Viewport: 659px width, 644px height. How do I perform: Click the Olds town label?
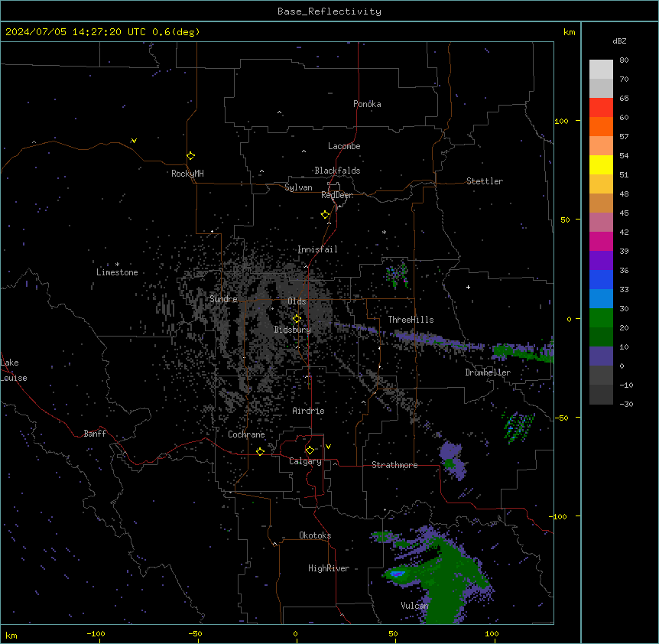point(297,301)
